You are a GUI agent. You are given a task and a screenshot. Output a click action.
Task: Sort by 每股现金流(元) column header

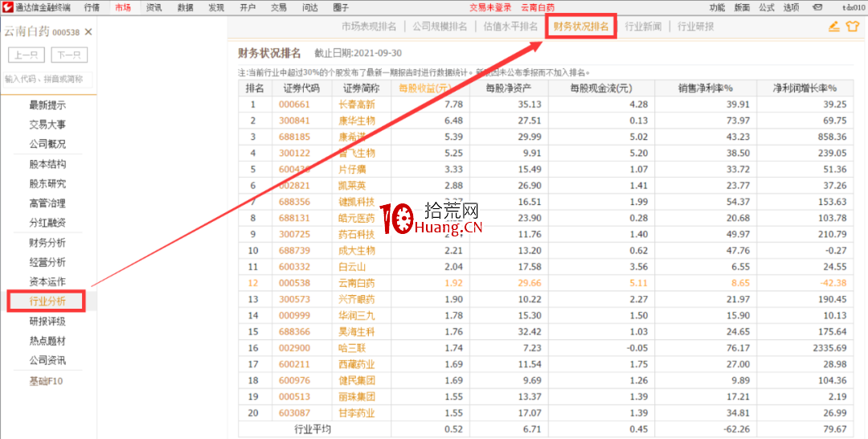[601, 88]
